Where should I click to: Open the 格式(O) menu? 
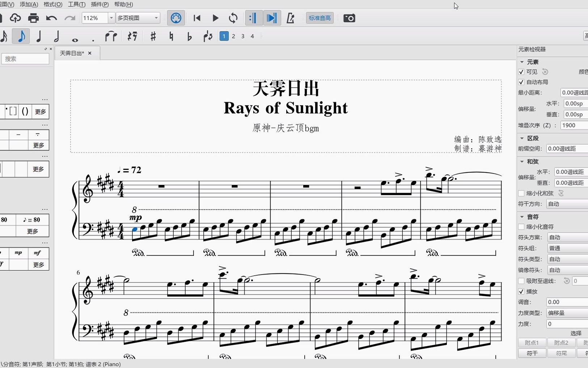pos(53,4)
